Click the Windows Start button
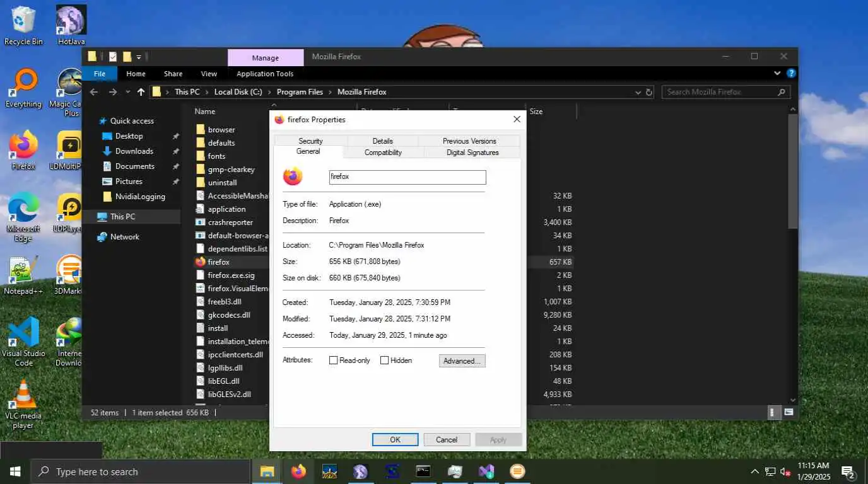Screen dimensions: 868x484 click(x=15, y=471)
